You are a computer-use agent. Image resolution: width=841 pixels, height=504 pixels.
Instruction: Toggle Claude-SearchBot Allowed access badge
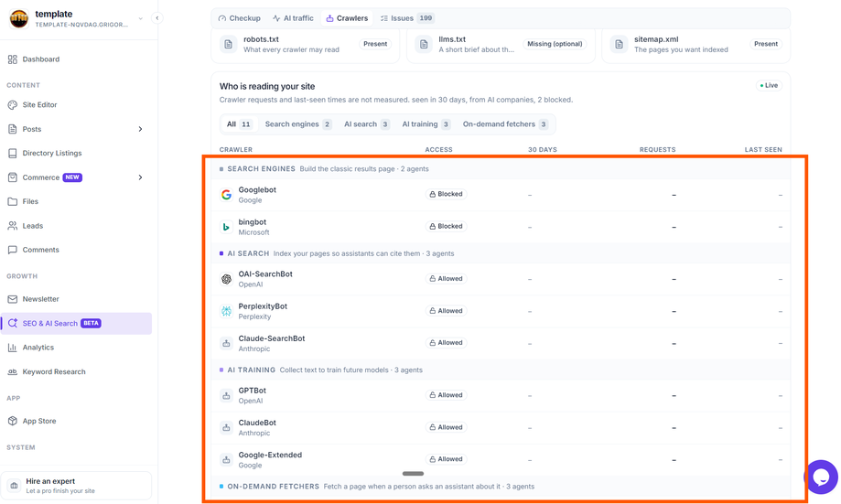click(x=446, y=343)
